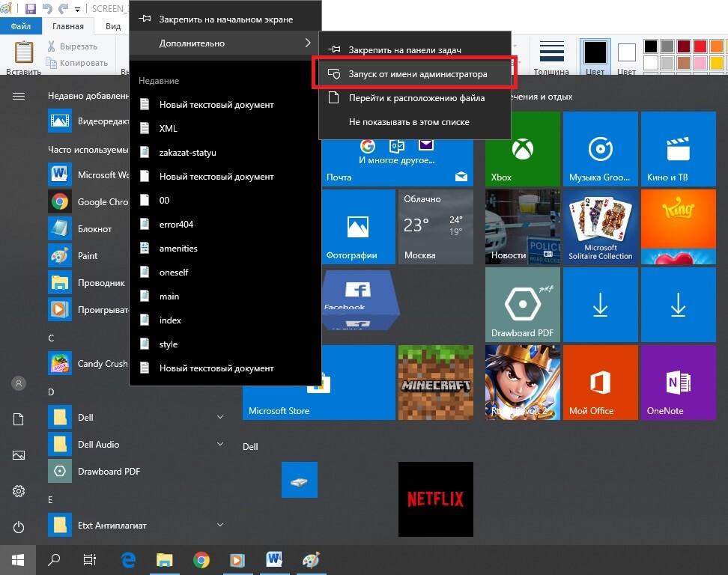
Task: Open the Файл tab in Paint
Action: tap(21, 26)
